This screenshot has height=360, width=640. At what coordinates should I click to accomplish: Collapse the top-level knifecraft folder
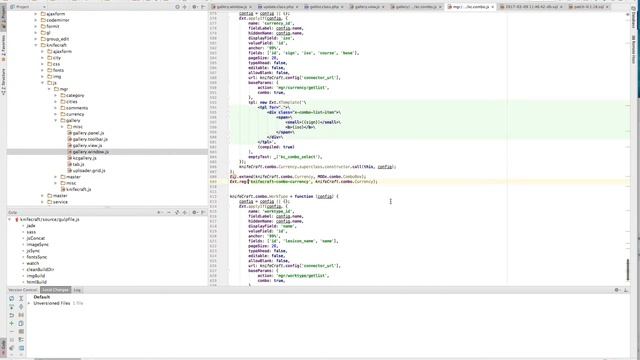pyautogui.click(x=36, y=45)
